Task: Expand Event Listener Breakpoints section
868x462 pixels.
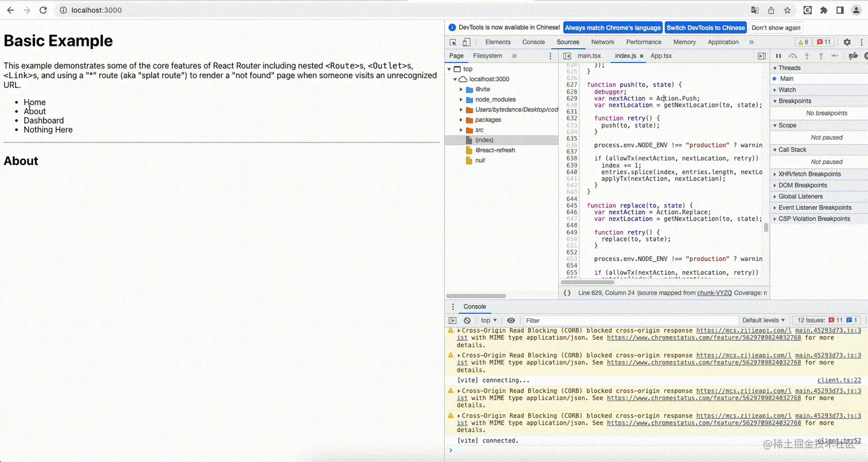Action: pyautogui.click(x=819, y=207)
